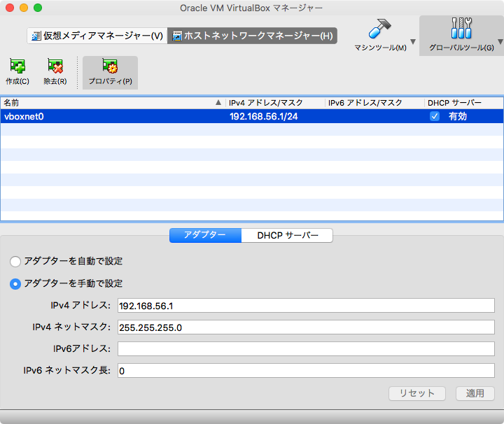The height and width of the screenshot is (424, 504).
Task: Open 仮想メディアマネージャー(V)
Action: (97, 36)
